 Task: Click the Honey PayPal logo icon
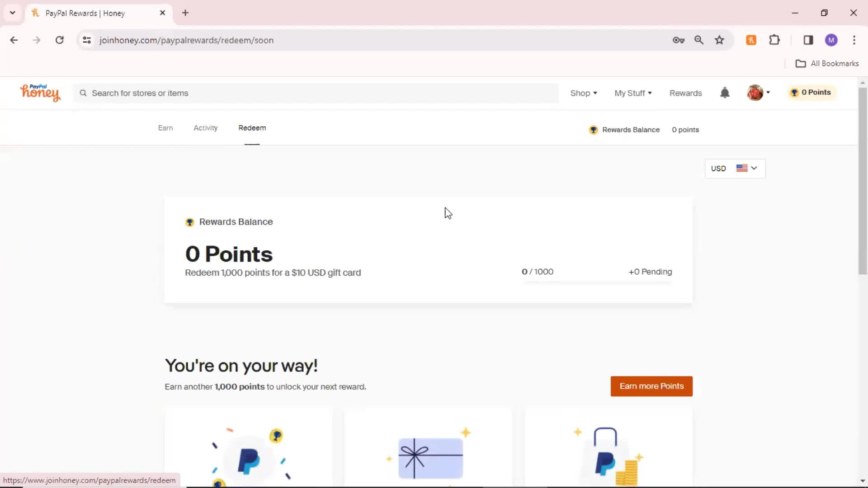click(x=40, y=92)
